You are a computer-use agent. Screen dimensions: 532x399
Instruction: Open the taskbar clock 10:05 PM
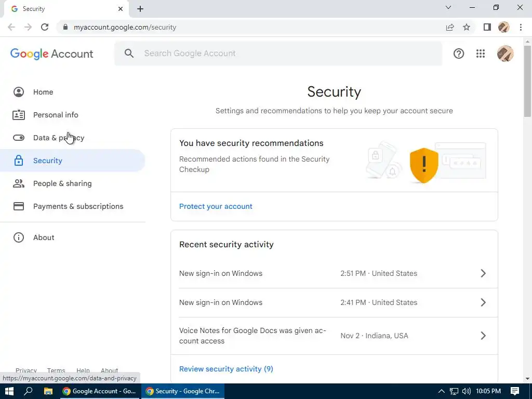(x=488, y=391)
